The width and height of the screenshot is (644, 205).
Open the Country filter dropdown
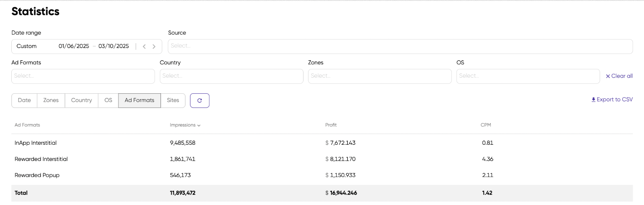(231, 76)
